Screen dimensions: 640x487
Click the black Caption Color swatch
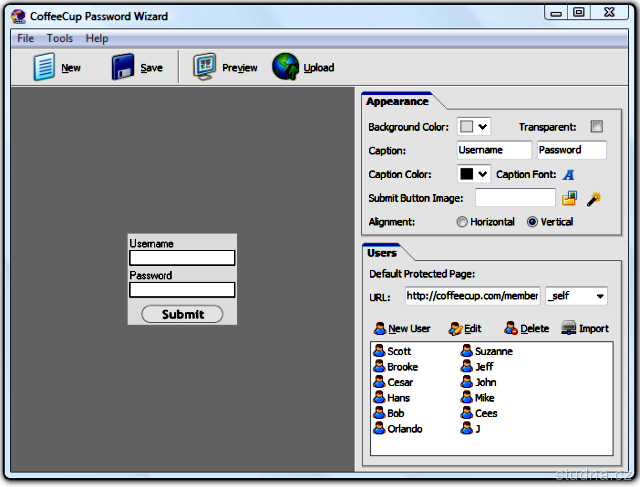pos(466,174)
